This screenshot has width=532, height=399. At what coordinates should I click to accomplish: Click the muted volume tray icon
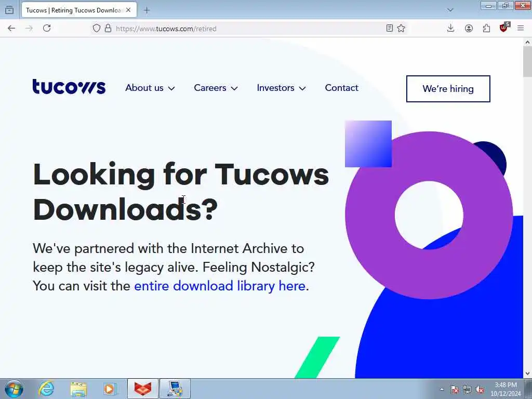point(480,389)
